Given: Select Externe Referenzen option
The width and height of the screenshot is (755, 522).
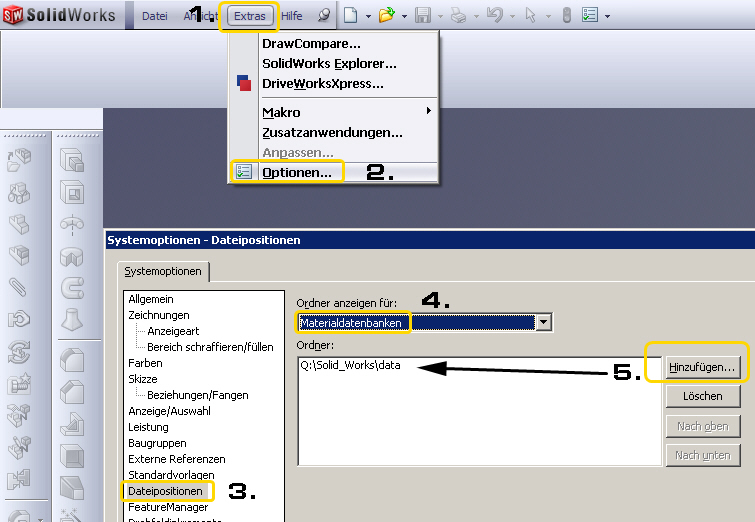Looking at the screenshot, I should (177, 459).
